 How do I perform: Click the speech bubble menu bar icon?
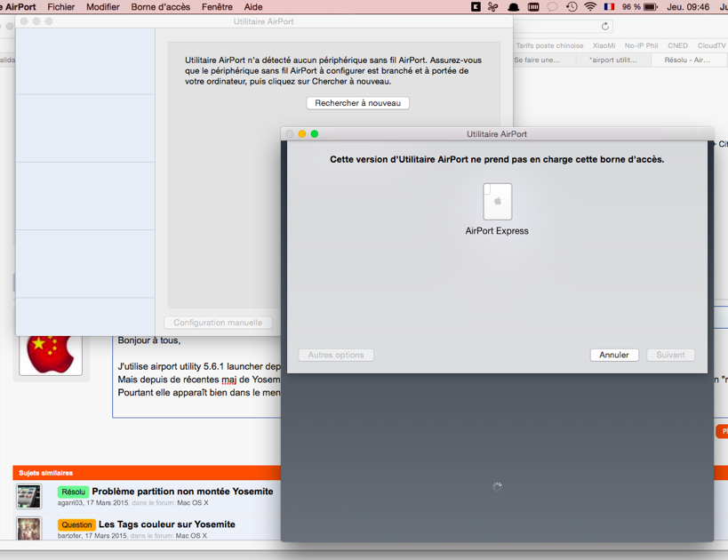552,7
